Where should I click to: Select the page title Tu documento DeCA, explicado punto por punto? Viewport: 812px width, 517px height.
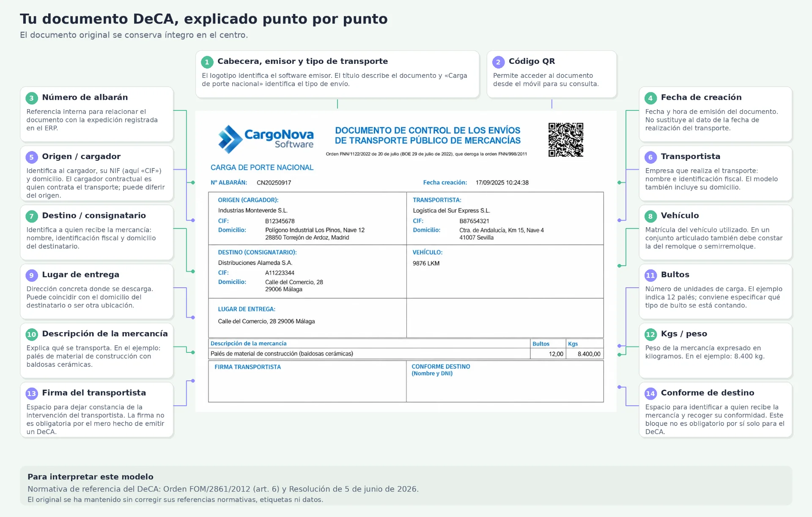(204, 19)
